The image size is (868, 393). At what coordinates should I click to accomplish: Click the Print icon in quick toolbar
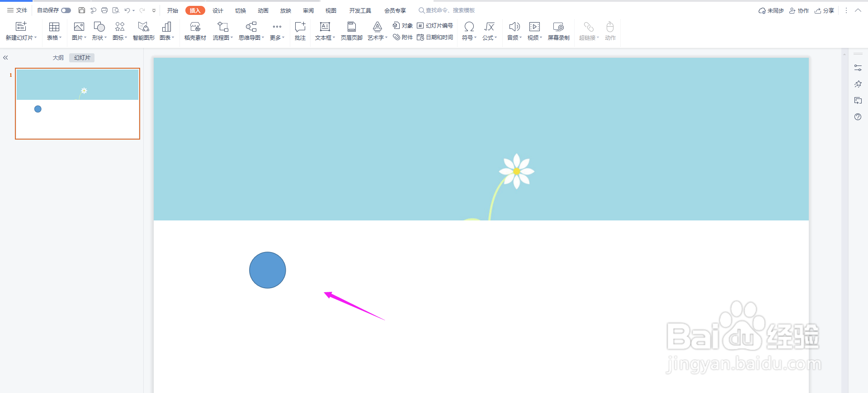[x=104, y=10]
